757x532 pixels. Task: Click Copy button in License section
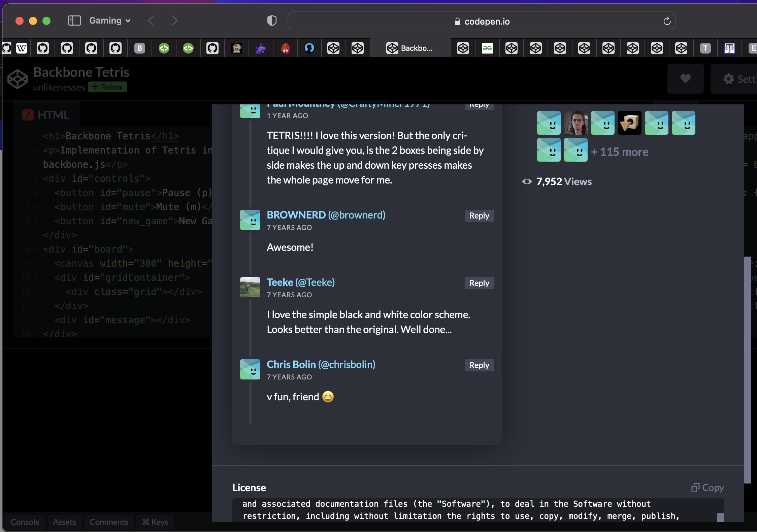tap(707, 487)
